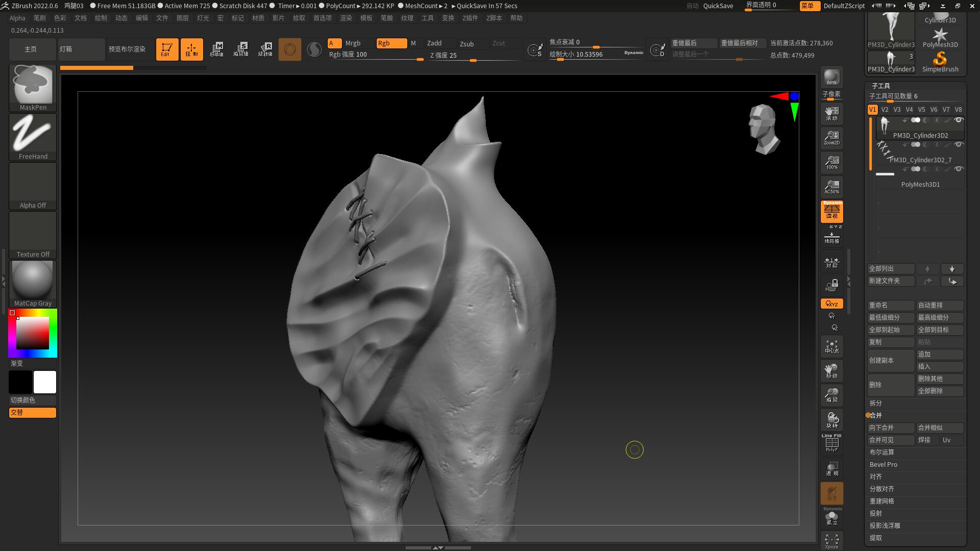Open the 渲染 menu
980x551 pixels.
346,18
